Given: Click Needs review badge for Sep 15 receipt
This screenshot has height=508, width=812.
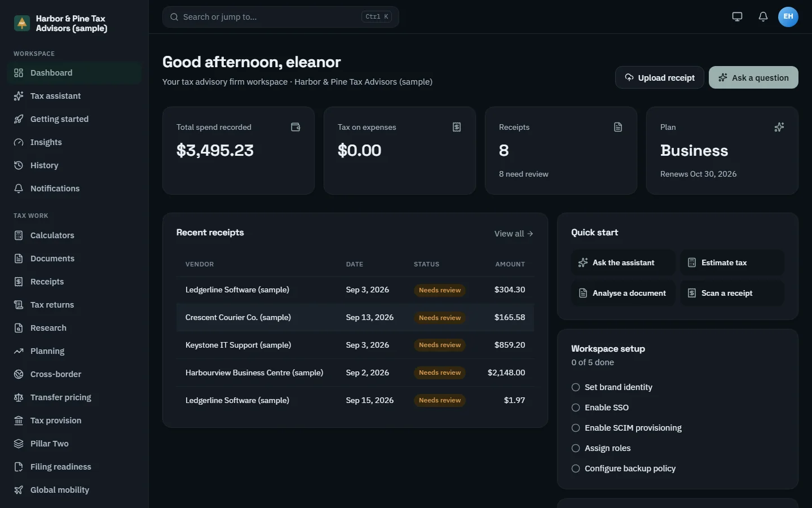Looking at the screenshot, I should point(440,400).
